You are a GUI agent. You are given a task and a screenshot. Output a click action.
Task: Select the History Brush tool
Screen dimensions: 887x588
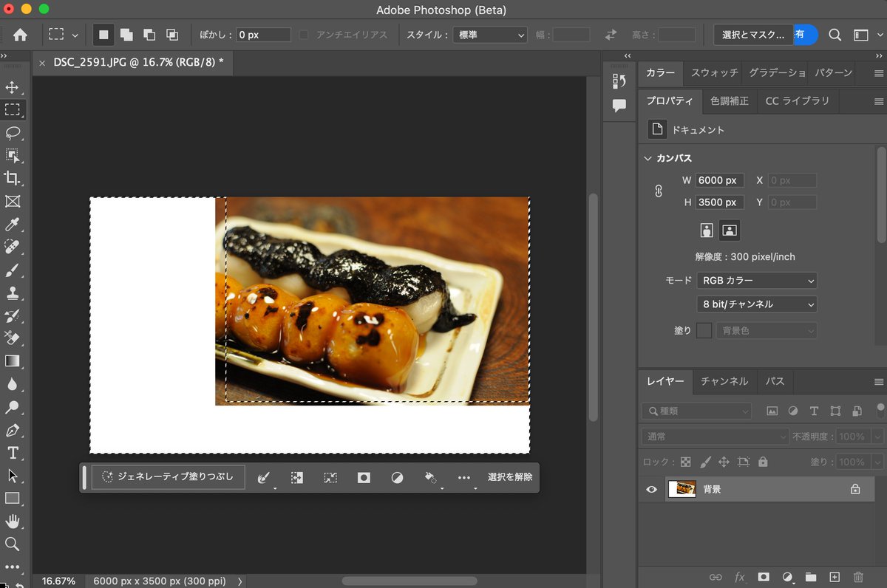tap(13, 315)
